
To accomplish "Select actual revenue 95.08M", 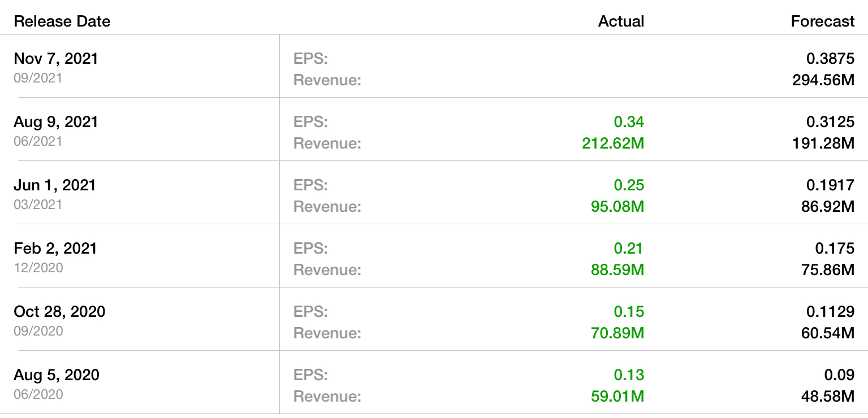I will coord(617,207).
